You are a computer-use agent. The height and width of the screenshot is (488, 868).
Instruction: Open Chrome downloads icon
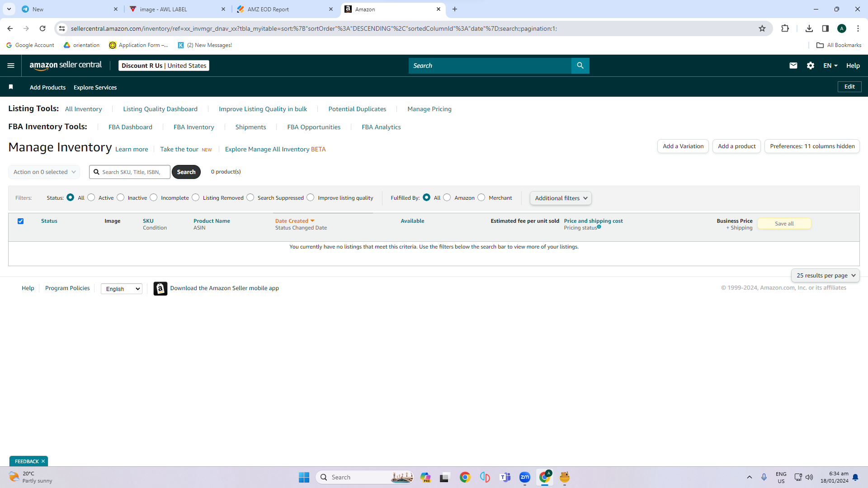pyautogui.click(x=809, y=28)
